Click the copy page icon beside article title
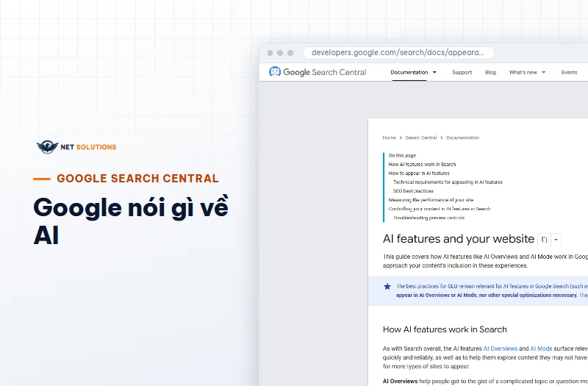Viewport: 588px width, 386px height. 544,240
